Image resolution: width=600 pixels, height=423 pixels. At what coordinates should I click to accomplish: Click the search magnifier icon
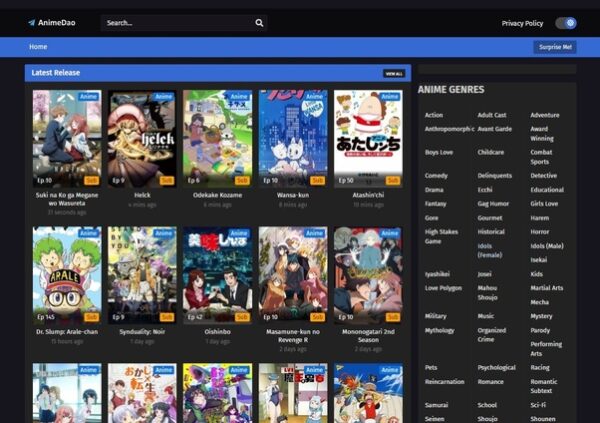tap(259, 23)
